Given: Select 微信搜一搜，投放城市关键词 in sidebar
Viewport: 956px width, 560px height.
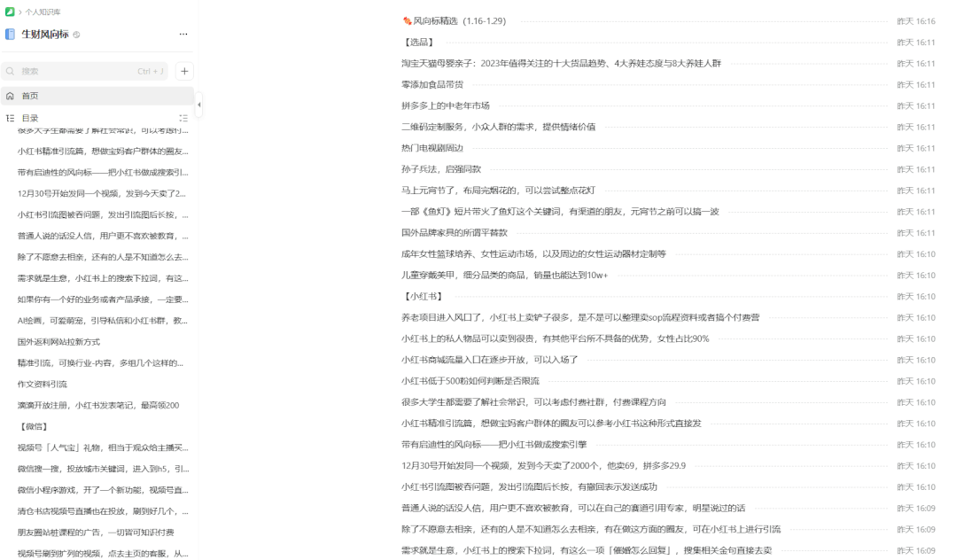Looking at the screenshot, I should (x=103, y=469).
